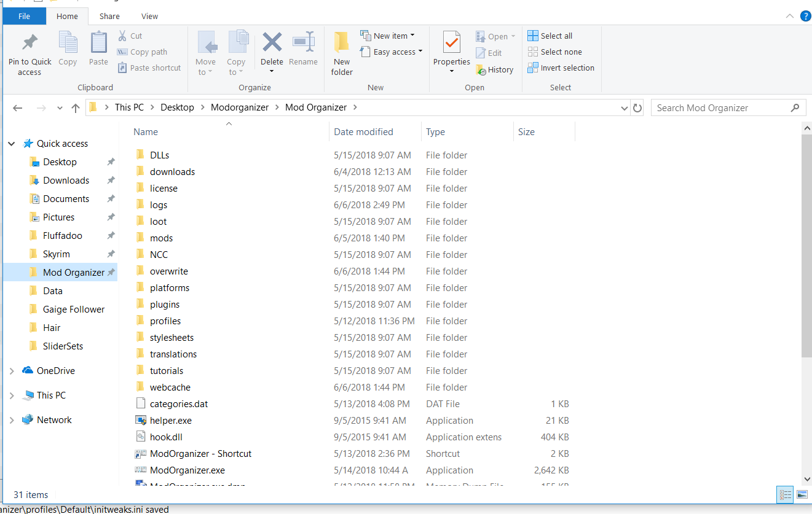This screenshot has height=514, width=812.
Task: Click Invert selection
Action: click(x=561, y=68)
